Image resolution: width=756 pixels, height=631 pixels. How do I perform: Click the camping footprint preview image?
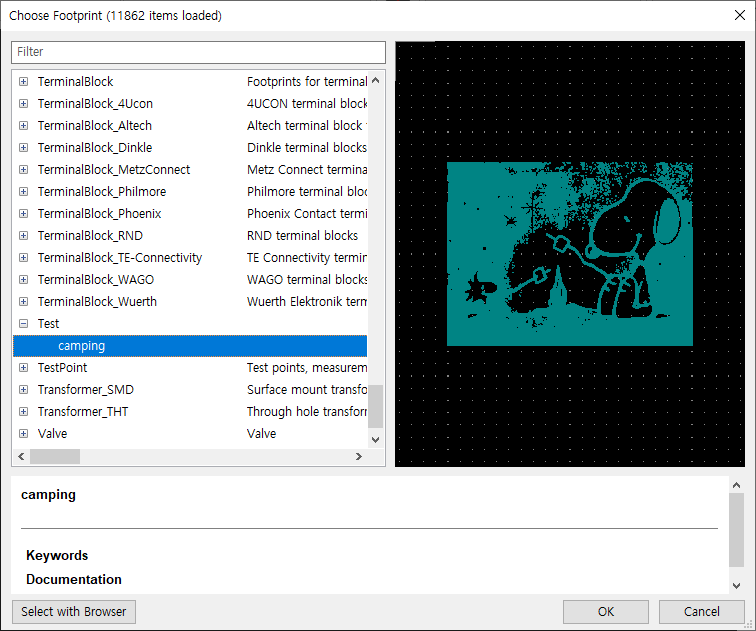[x=570, y=254]
